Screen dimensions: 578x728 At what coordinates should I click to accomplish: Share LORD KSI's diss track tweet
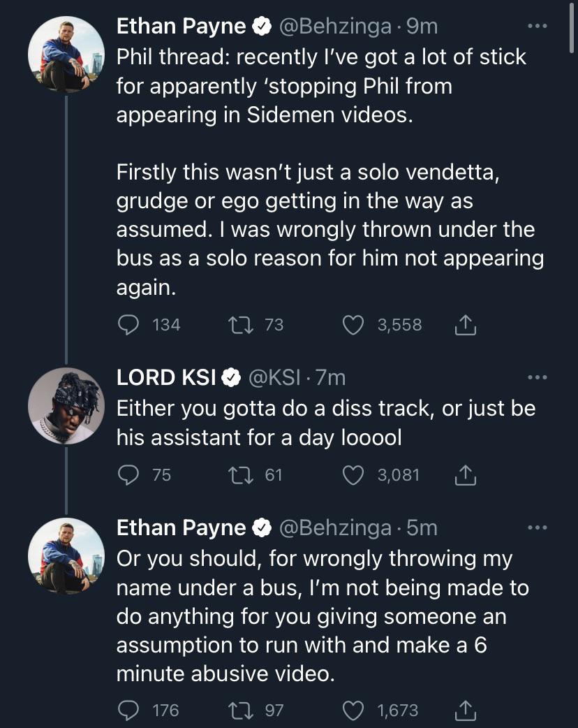click(465, 475)
